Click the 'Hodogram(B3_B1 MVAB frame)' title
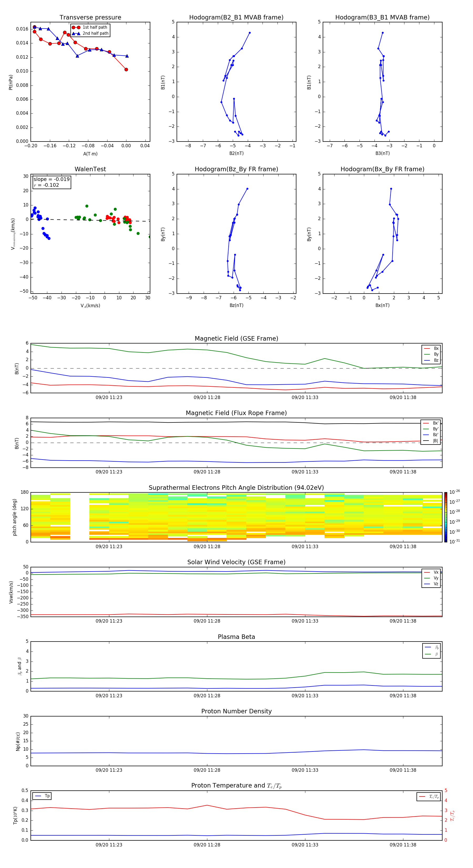The width and height of the screenshot is (473, 868). point(382,18)
